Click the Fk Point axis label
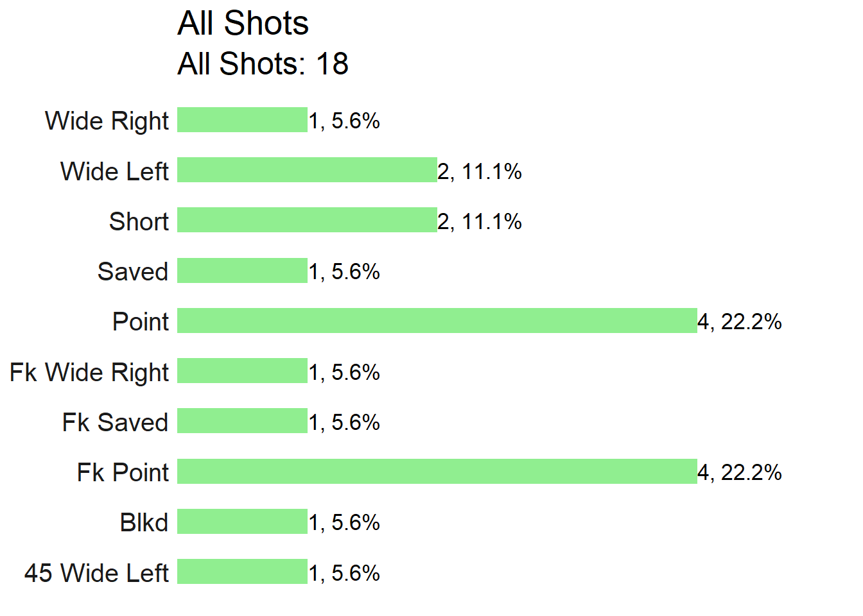 (123, 473)
